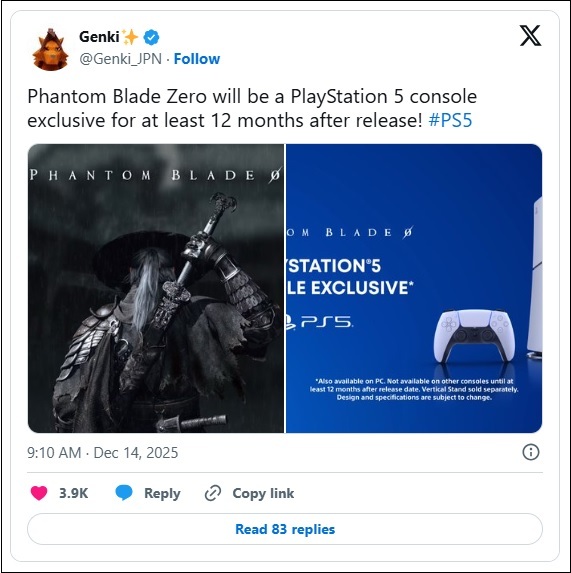The image size is (571, 573).
Task: Click the Copy link text
Action: click(263, 493)
